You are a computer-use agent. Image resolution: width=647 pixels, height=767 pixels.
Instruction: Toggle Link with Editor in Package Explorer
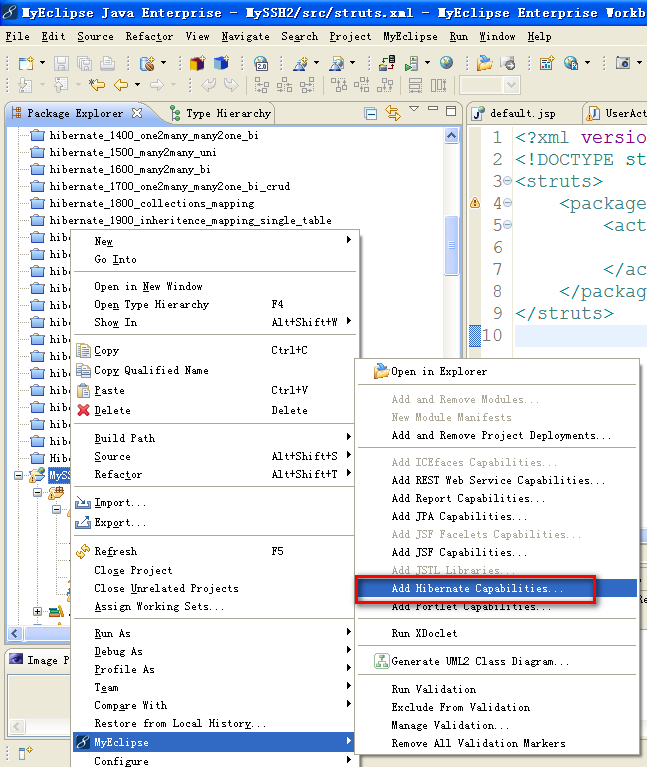click(393, 113)
